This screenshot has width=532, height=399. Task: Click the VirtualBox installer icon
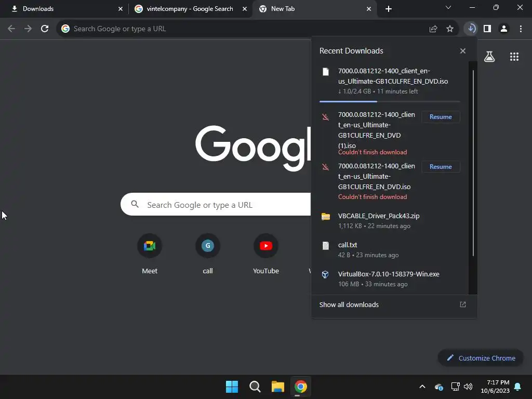tap(325, 274)
